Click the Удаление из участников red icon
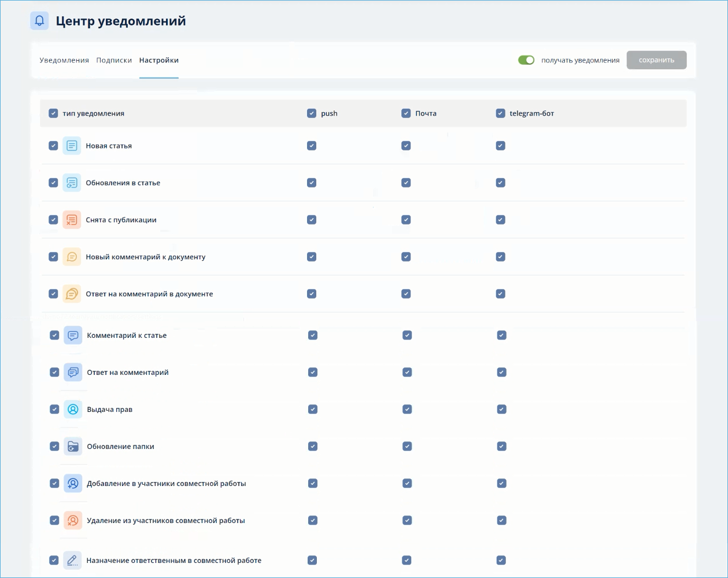 (x=73, y=520)
